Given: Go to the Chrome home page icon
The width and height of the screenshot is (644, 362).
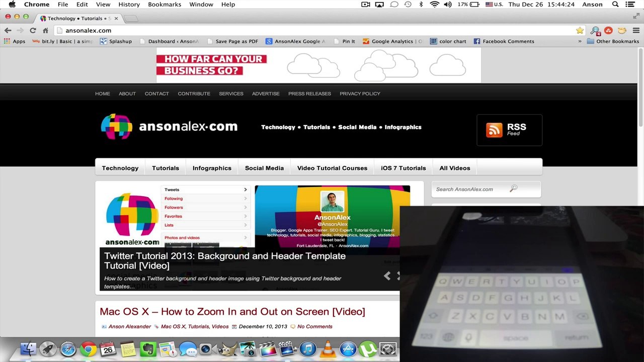Looking at the screenshot, I should pyautogui.click(x=45, y=30).
